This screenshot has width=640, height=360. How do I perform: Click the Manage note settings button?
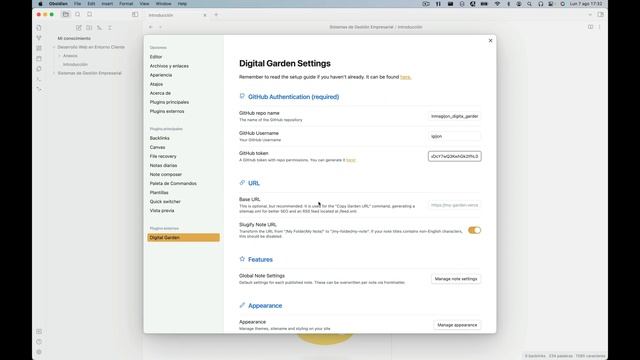(x=456, y=279)
